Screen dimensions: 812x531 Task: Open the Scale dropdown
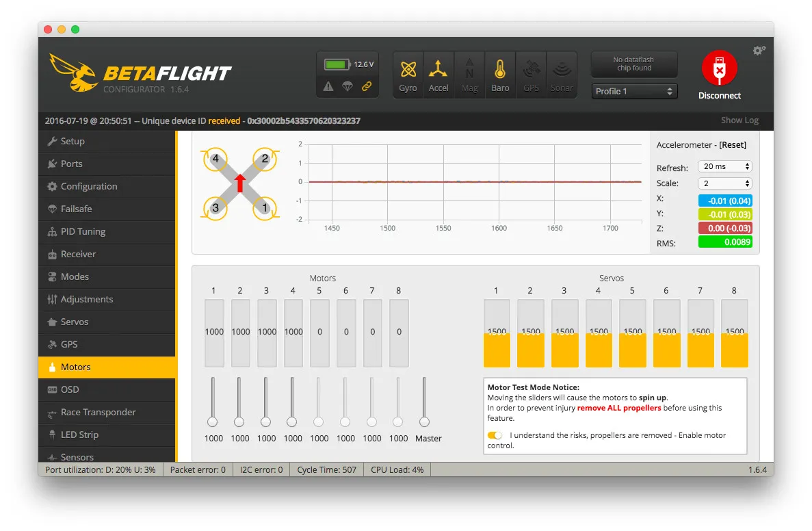(724, 183)
